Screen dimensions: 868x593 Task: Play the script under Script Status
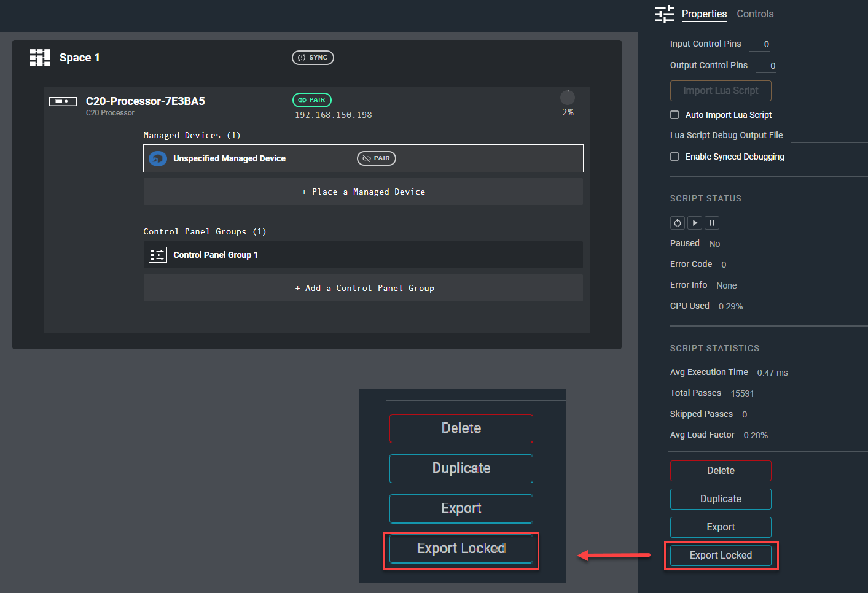[695, 223]
